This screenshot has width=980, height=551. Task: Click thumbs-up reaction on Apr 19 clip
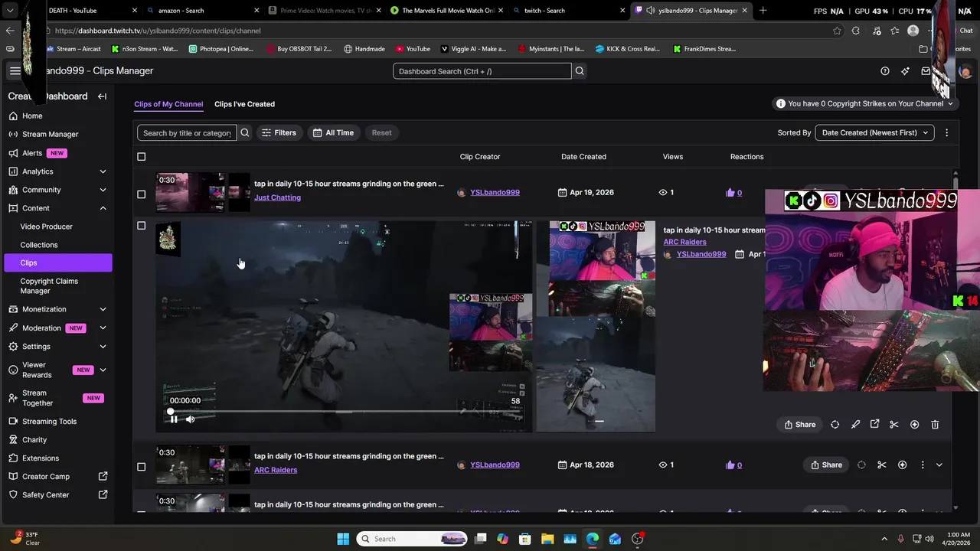pos(730,193)
